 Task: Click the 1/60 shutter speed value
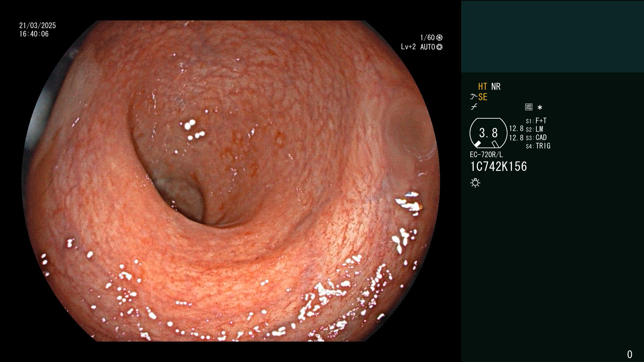click(x=427, y=38)
